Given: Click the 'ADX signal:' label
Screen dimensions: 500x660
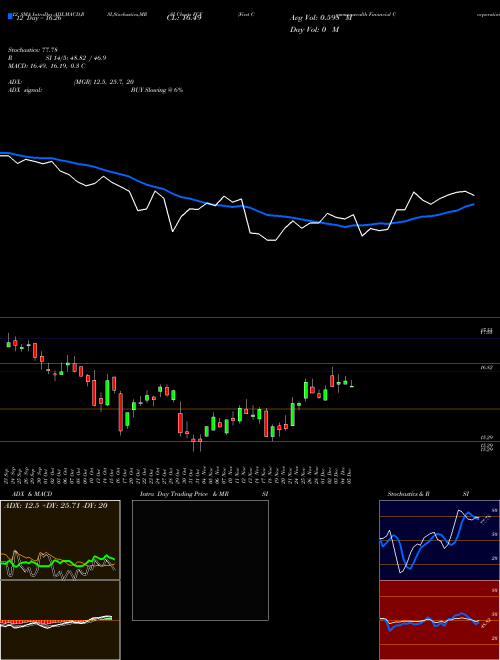Looking at the screenshot, I should 25,90.
